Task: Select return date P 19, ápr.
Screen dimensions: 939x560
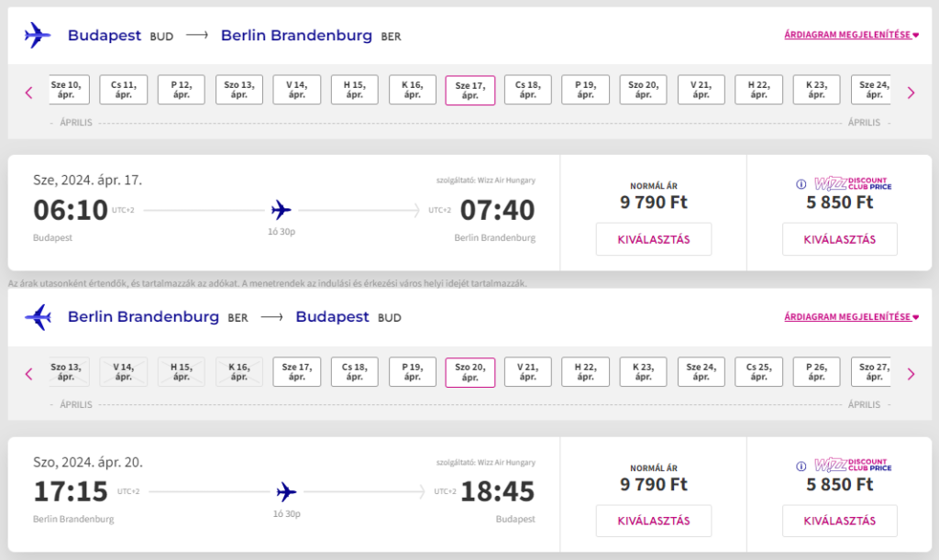Action: click(x=413, y=372)
